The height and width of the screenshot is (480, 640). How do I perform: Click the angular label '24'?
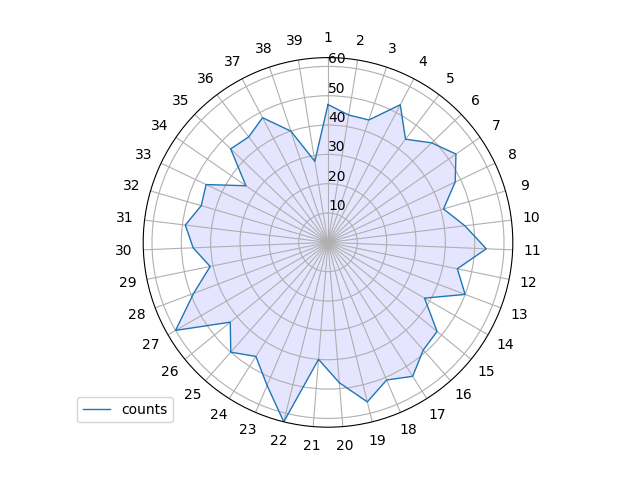click(x=219, y=414)
